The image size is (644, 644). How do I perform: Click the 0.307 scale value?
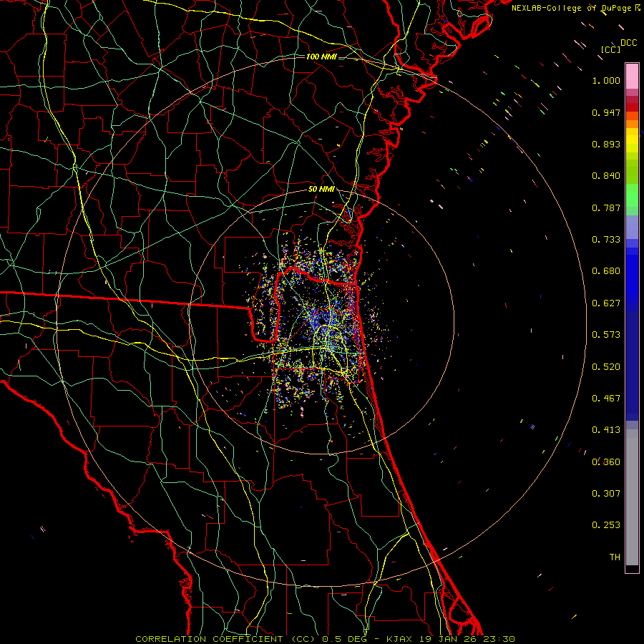(x=606, y=494)
